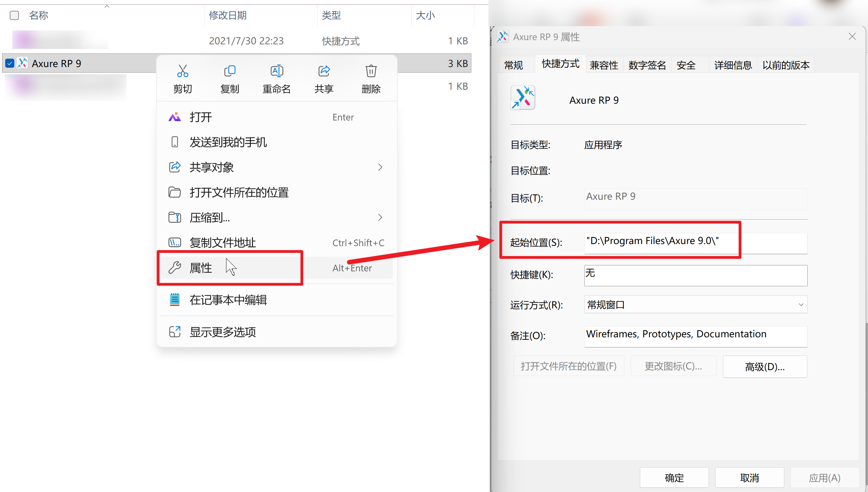Click the Cut (剪切) scissors icon
Screen dimensions: 868x492
tap(182, 71)
